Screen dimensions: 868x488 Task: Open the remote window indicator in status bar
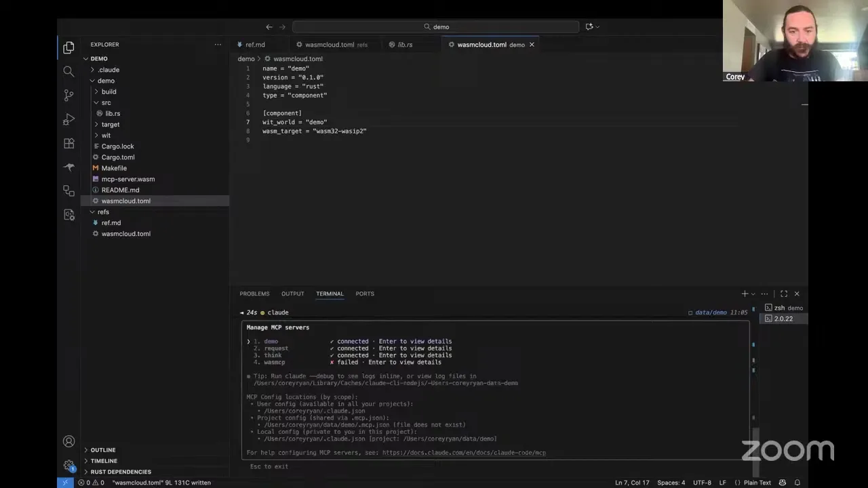(65, 483)
